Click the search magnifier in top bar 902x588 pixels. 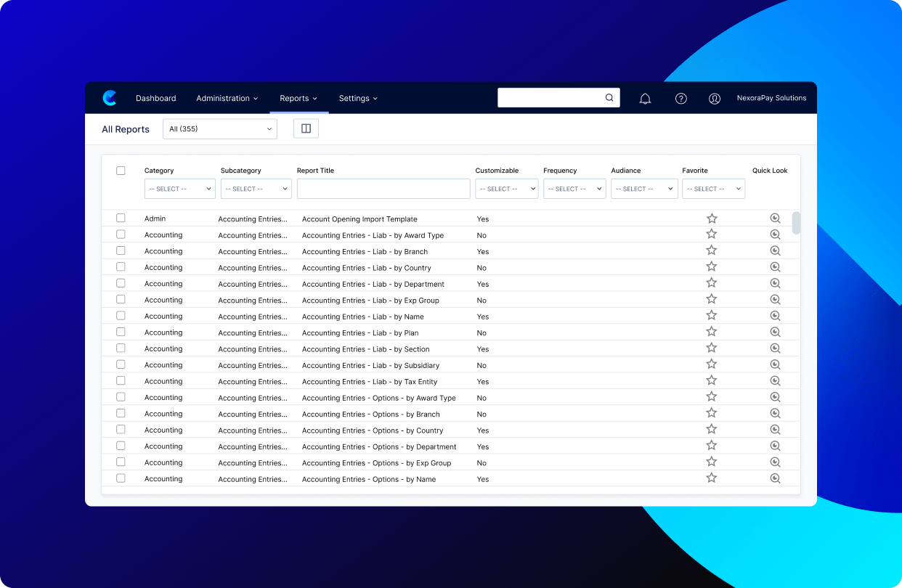click(x=609, y=98)
